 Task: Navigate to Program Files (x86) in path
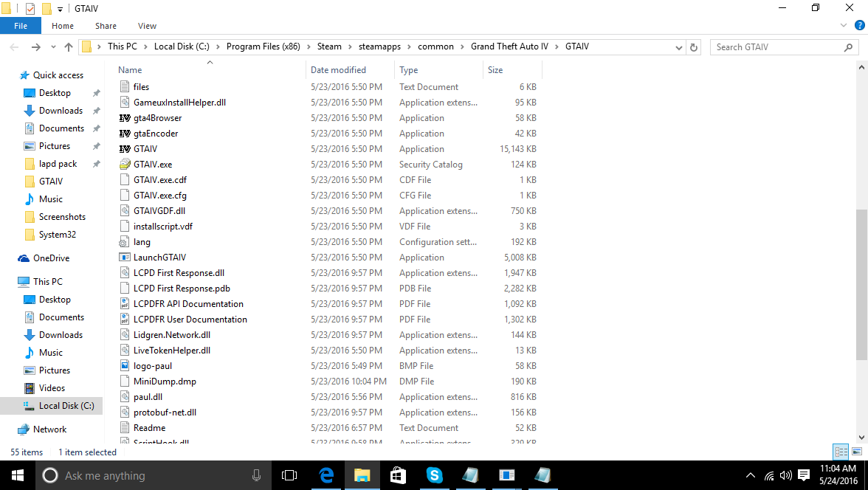(263, 46)
